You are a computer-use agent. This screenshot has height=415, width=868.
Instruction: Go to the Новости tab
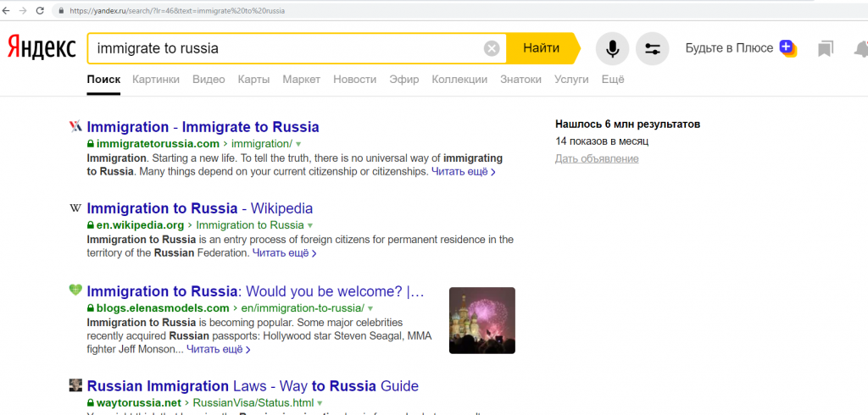pyautogui.click(x=355, y=79)
